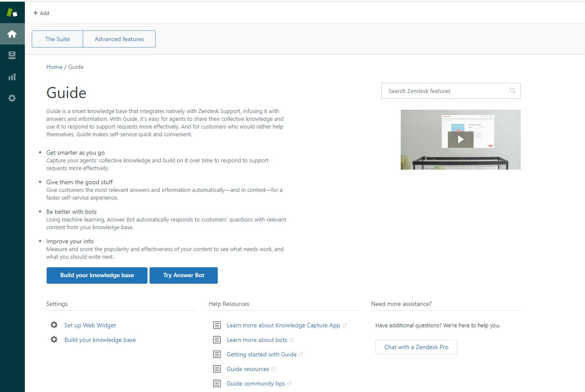Click gear icon beside Set up Web Widget
The image size is (585, 392).
[x=54, y=325]
